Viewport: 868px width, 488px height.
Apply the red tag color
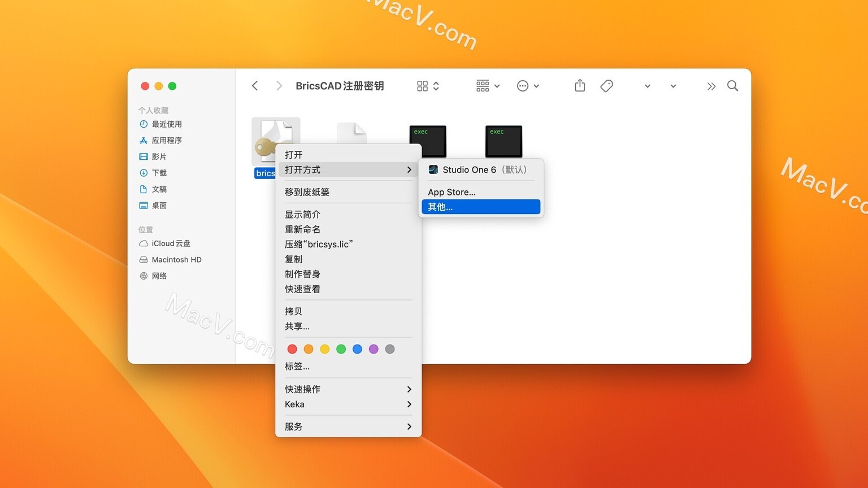292,349
